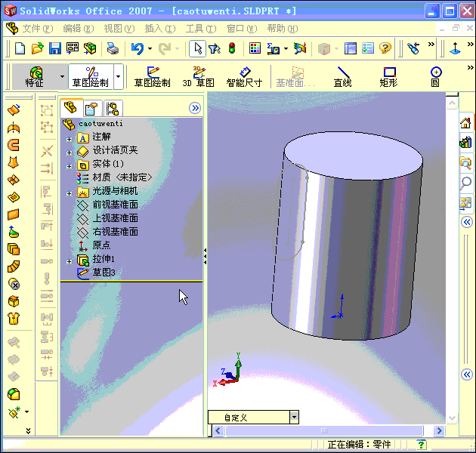The image size is (476, 453).
Task: Select 材质 <未指定> tree item
Action: click(x=122, y=177)
